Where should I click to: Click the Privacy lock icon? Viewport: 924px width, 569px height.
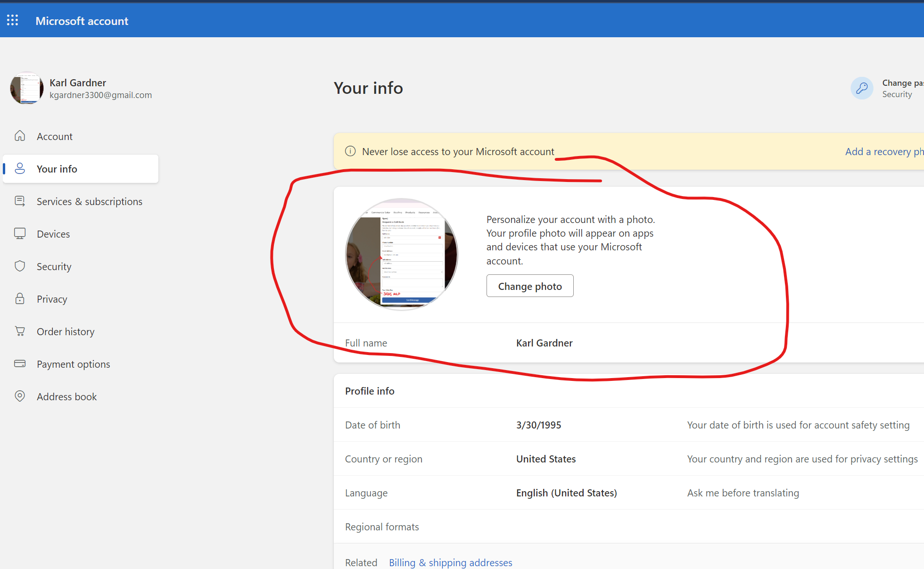point(20,298)
